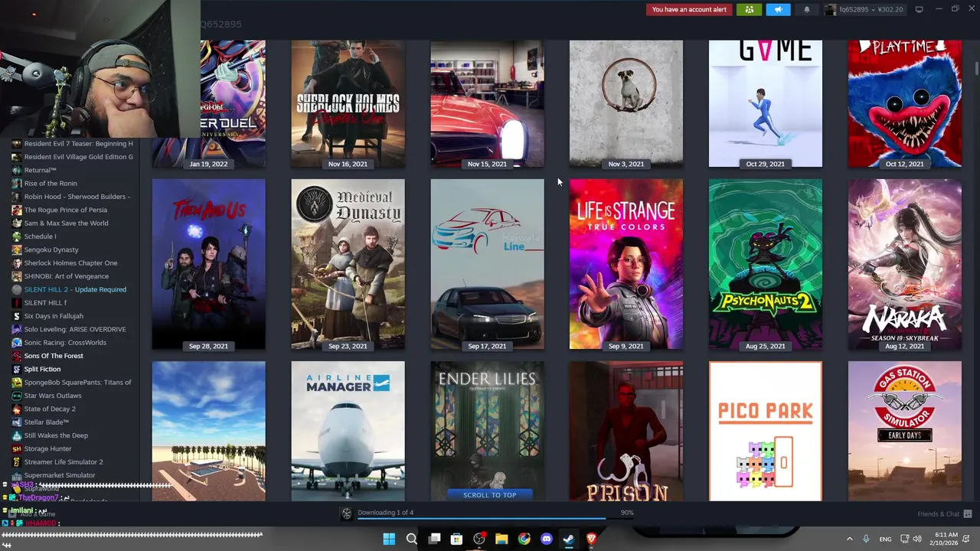Open Friends & Chat
The width and height of the screenshot is (980, 551).
tap(938, 514)
